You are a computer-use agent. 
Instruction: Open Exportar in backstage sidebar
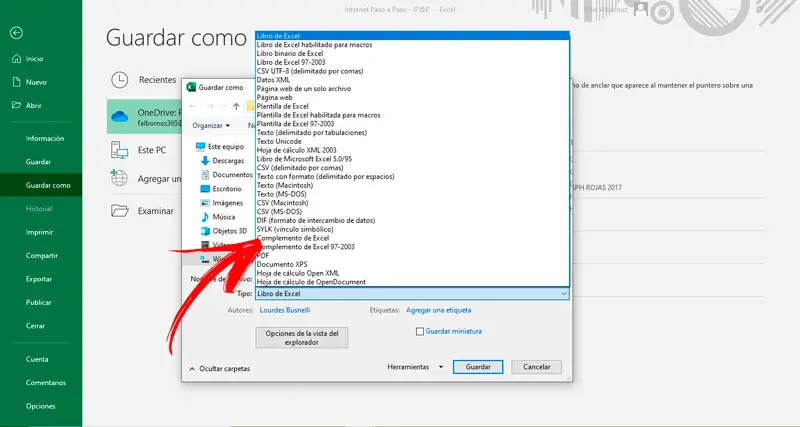[39, 279]
